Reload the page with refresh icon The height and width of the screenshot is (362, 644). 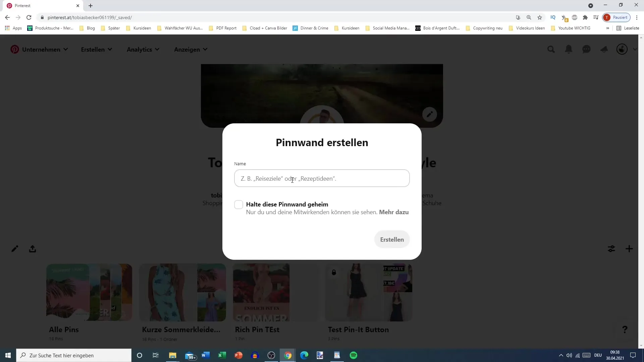(x=29, y=17)
